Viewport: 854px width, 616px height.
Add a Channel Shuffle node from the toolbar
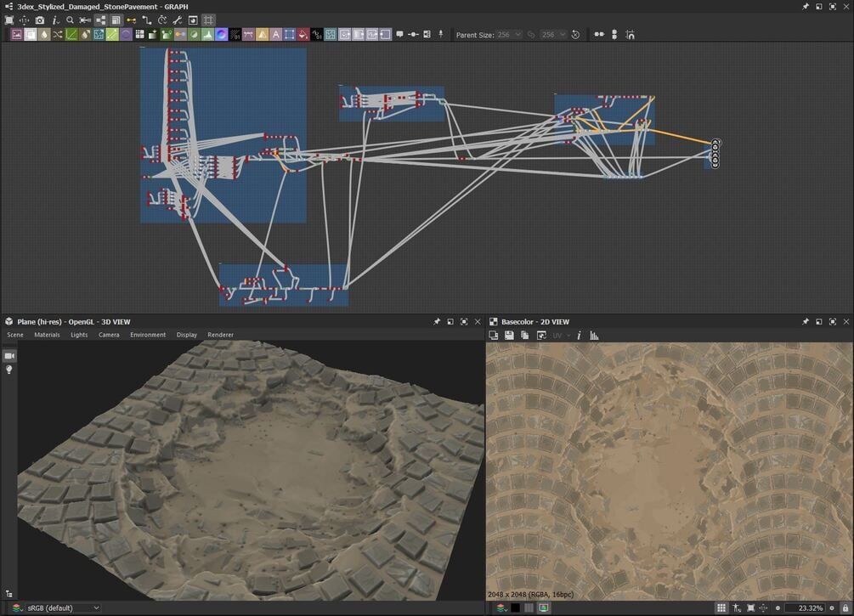click(57, 34)
